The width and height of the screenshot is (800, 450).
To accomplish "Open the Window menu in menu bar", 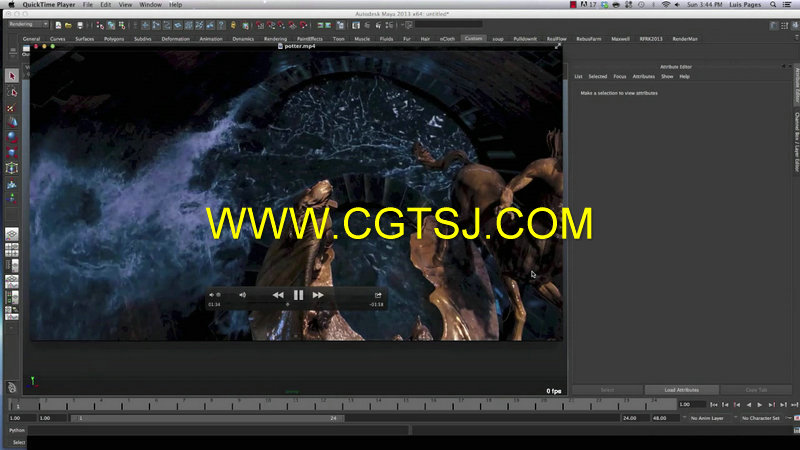I will click(150, 5).
